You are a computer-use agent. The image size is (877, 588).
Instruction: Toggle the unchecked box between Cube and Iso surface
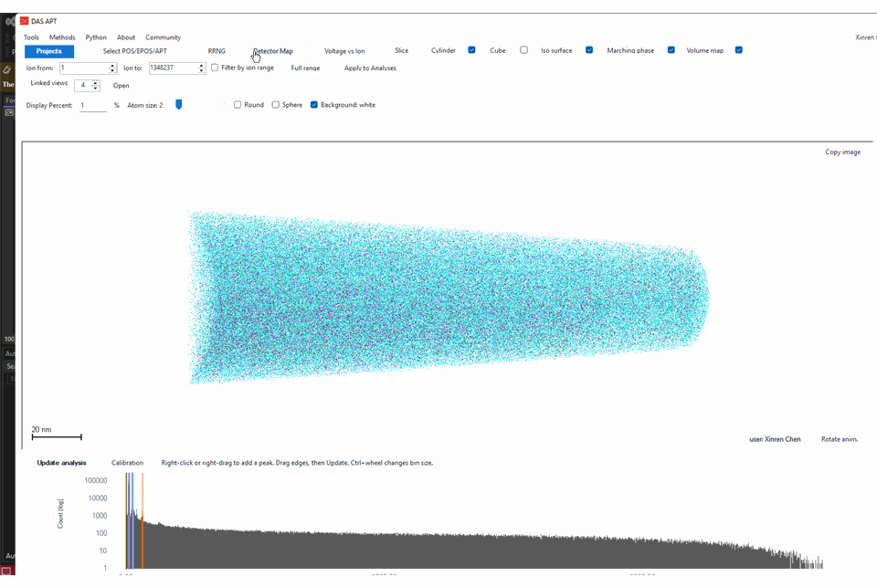coord(523,49)
